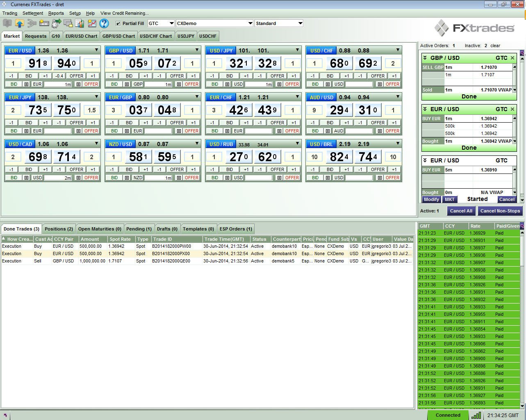
Task: Open USD/BRL panel dropdown arrow
Action: [x=398, y=144]
